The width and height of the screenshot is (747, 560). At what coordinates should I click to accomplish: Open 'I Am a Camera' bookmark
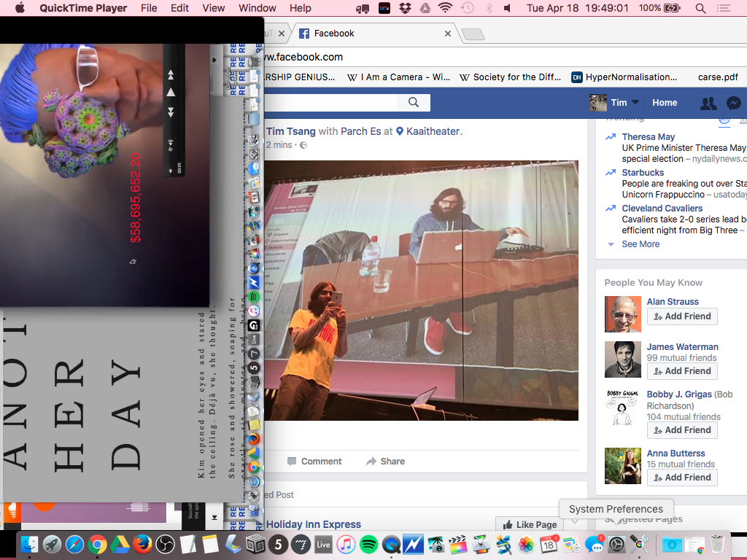coord(399,77)
